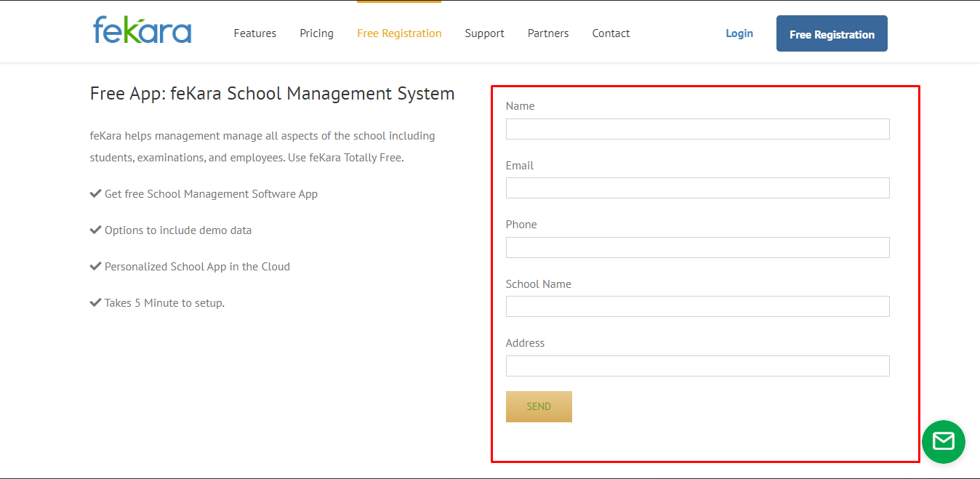Click the 'Phone' field label
This screenshot has width=980, height=479.
coord(521,225)
